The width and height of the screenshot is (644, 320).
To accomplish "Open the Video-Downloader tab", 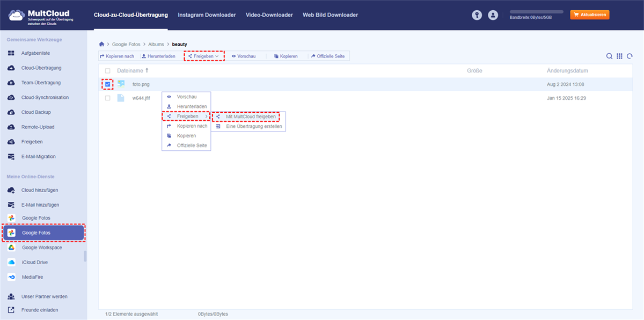I will (269, 15).
